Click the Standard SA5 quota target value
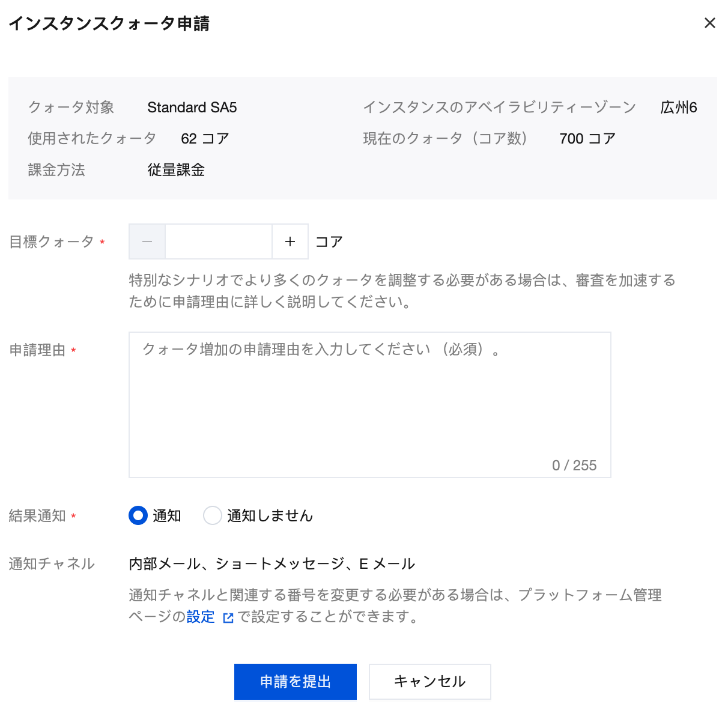This screenshot has width=728, height=710. pyautogui.click(x=192, y=108)
